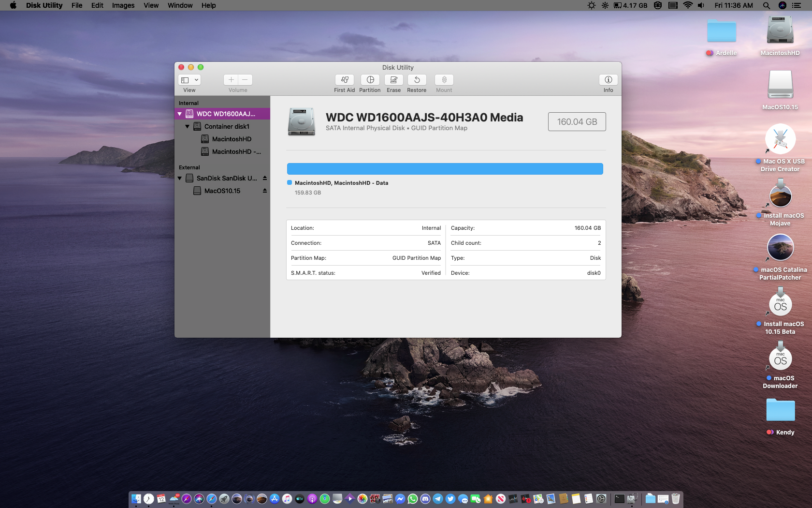
Task: Select the Kendy folder on desktop
Action: [780, 410]
